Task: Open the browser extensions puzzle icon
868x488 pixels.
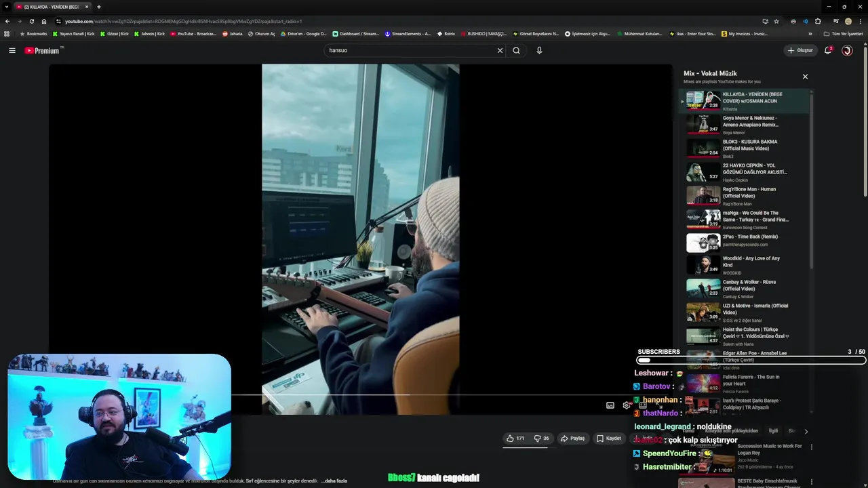Action: tap(818, 21)
